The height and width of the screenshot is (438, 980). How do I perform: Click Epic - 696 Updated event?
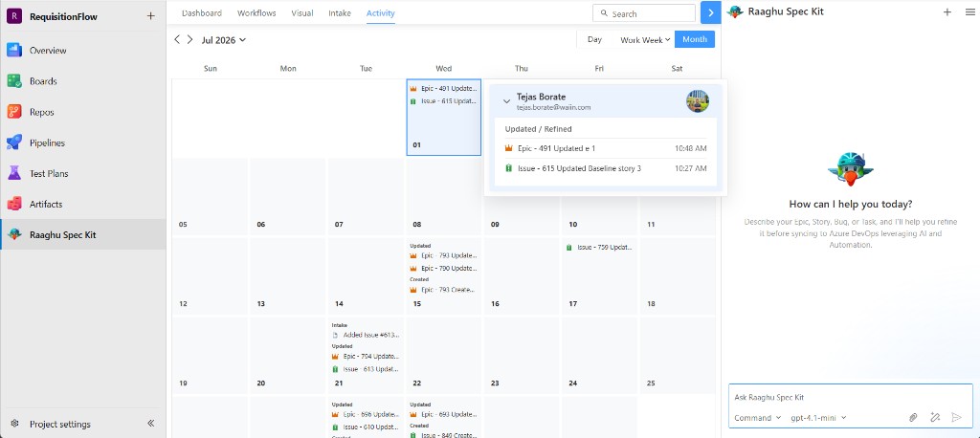(367, 414)
